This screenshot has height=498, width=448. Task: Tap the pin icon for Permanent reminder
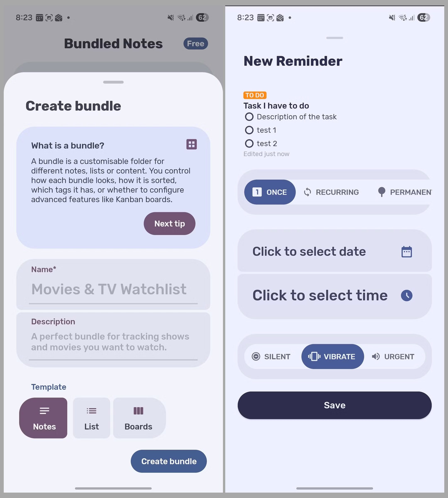point(382,192)
